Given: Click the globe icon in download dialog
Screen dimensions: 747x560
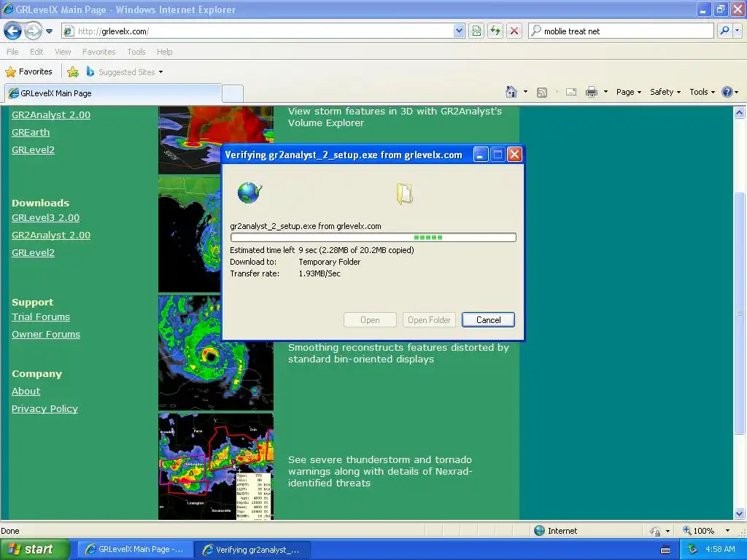Looking at the screenshot, I should tap(249, 192).
